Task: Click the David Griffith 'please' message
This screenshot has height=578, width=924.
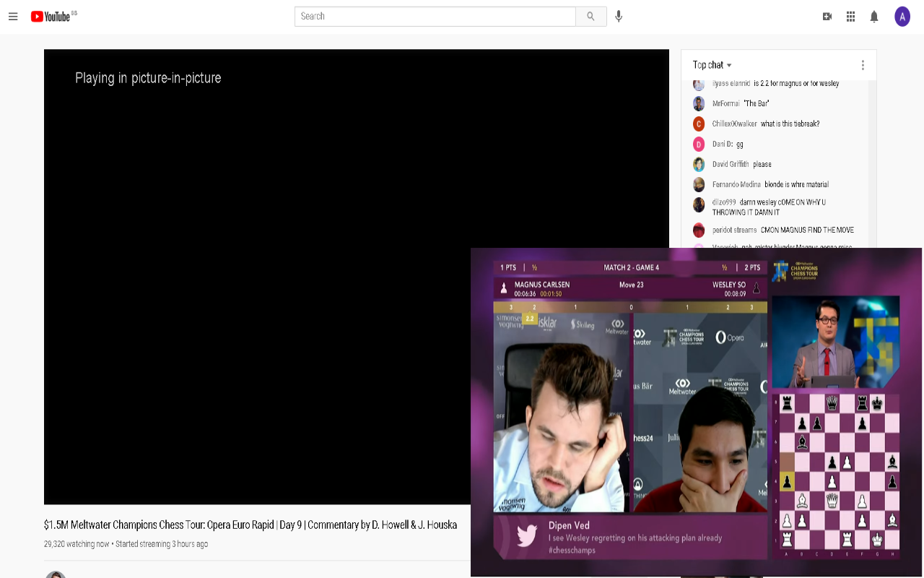Action: coord(762,164)
